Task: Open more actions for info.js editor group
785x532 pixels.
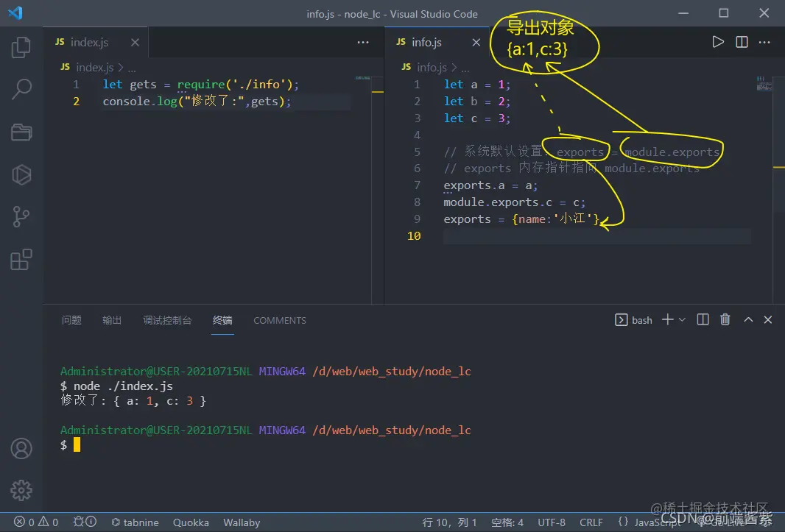Action: pyautogui.click(x=764, y=43)
